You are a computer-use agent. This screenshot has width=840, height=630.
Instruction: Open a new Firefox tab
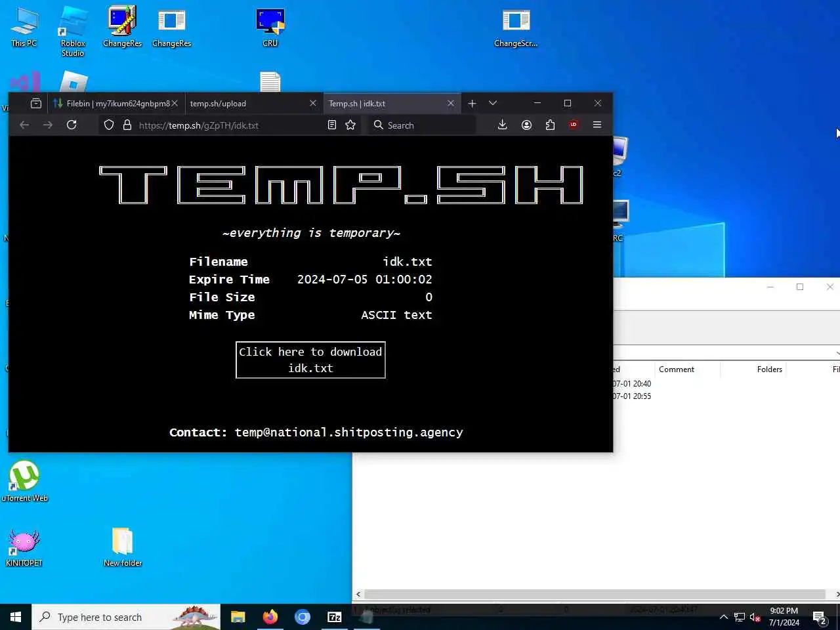pos(472,103)
